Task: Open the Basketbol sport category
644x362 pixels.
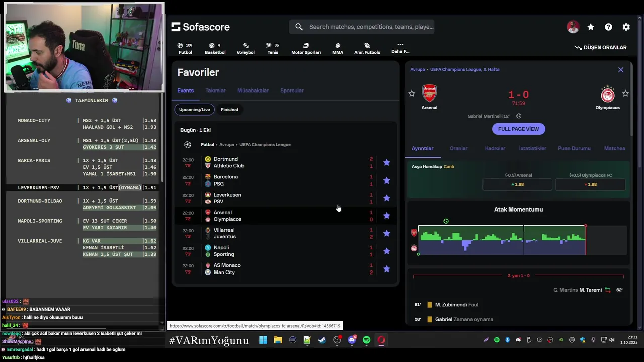Action: click(x=215, y=48)
